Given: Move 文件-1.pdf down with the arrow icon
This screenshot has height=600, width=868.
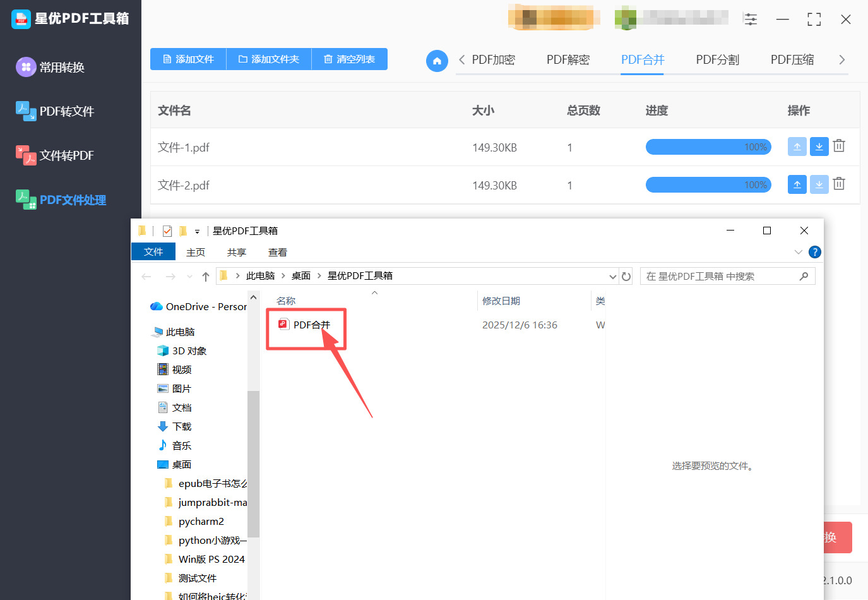Looking at the screenshot, I should click(819, 146).
